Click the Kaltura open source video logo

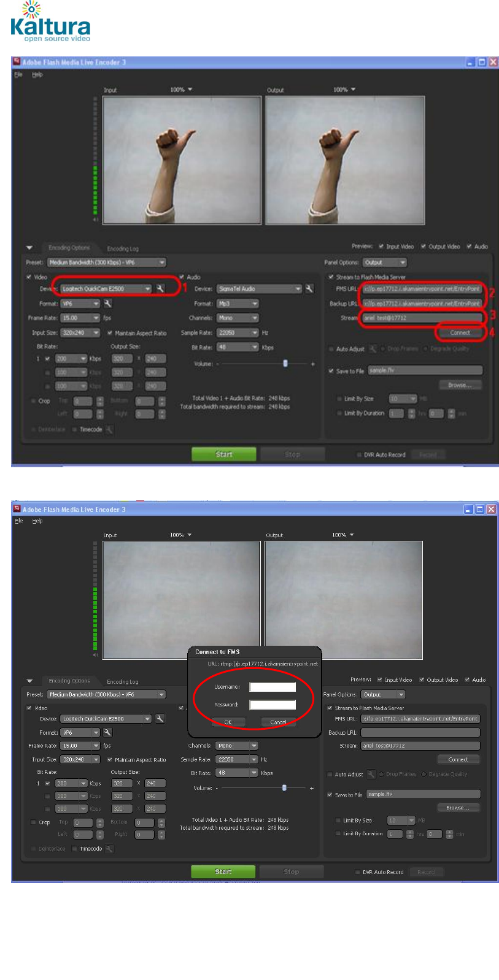pyautogui.click(x=50, y=22)
